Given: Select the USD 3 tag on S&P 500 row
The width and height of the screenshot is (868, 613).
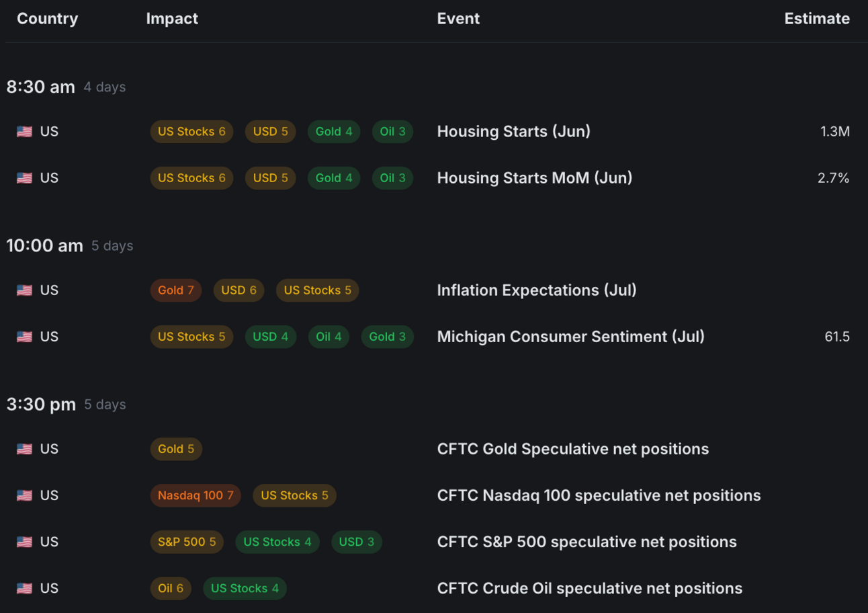Looking at the screenshot, I should tap(356, 542).
